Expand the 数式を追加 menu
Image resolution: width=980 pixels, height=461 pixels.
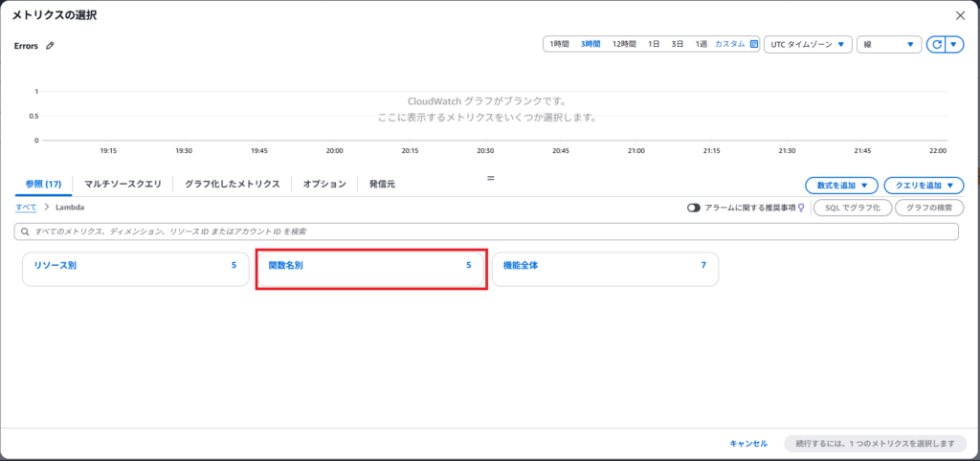[x=841, y=185]
